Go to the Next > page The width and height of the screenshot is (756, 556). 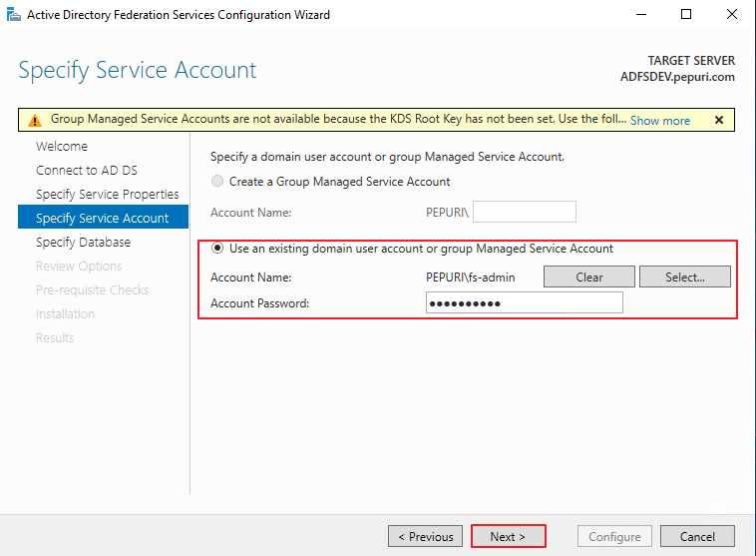[x=509, y=536]
